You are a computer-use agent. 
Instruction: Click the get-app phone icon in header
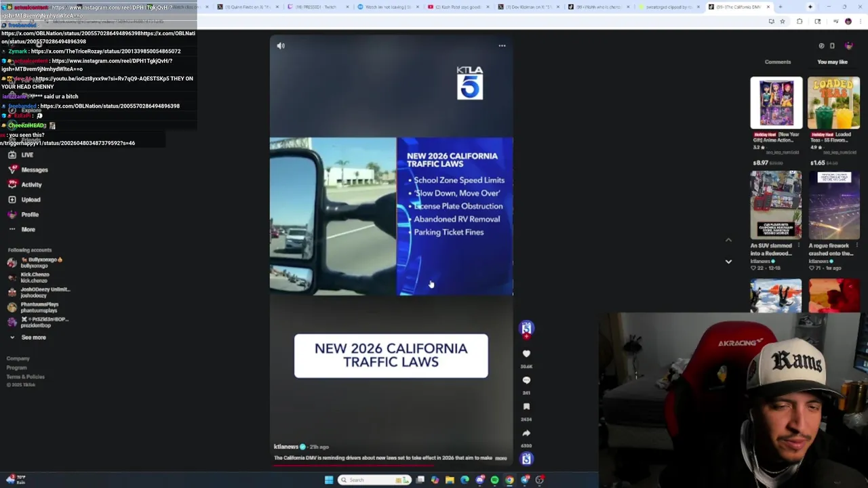832,46
